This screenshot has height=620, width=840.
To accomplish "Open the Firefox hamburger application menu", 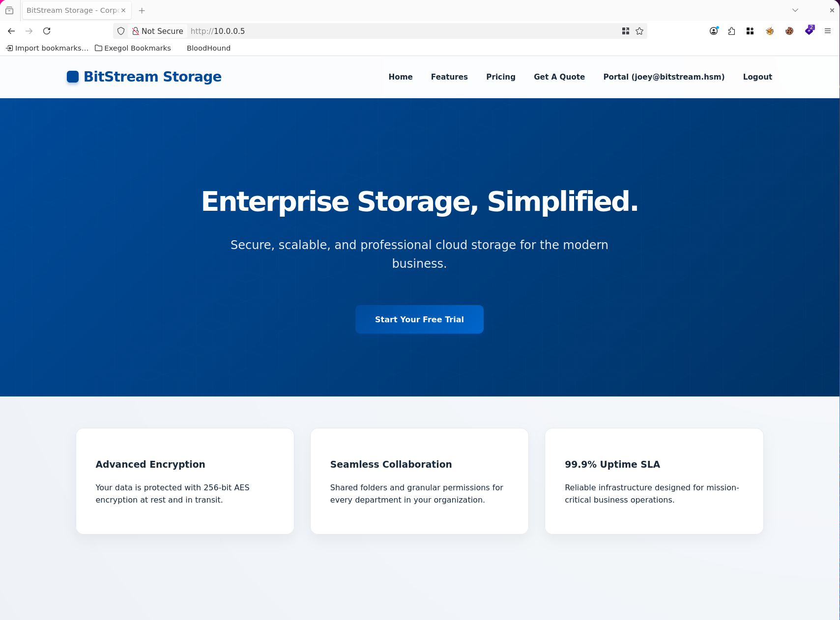I will (x=828, y=31).
